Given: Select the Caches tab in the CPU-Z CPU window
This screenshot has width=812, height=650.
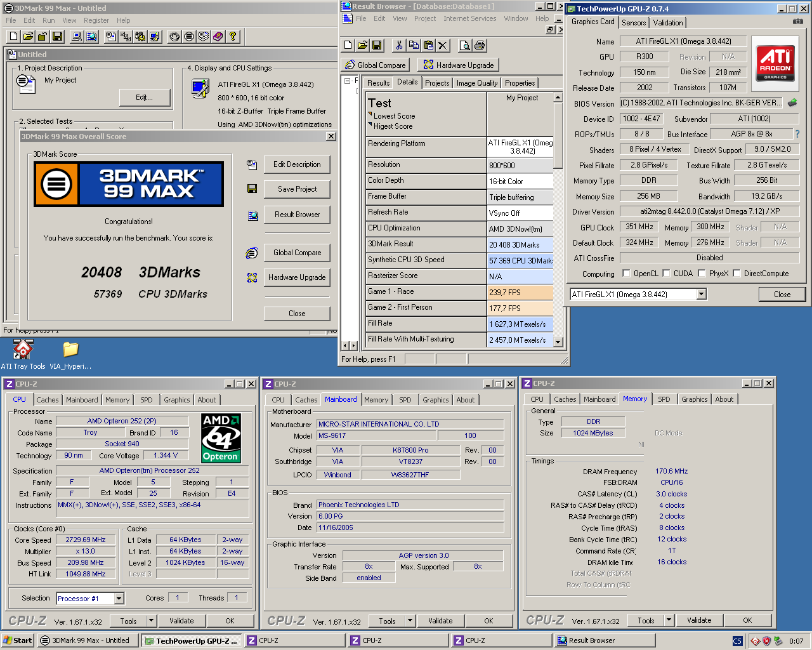Looking at the screenshot, I should tap(47, 400).
